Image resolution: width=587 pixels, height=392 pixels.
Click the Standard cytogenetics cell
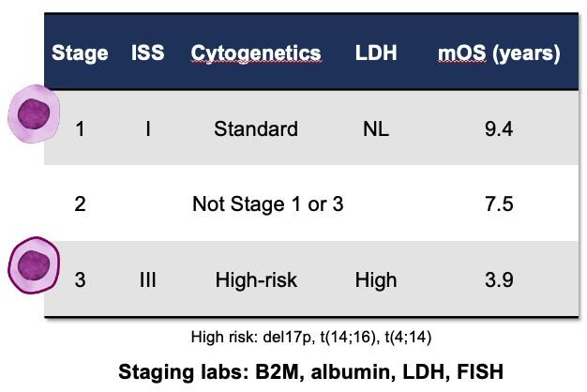[255, 128]
